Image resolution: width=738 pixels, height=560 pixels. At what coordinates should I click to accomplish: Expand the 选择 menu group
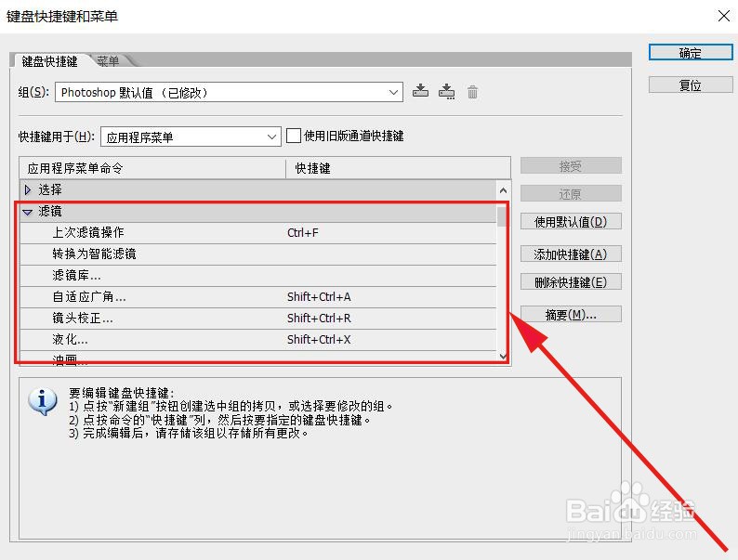click(x=28, y=189)
